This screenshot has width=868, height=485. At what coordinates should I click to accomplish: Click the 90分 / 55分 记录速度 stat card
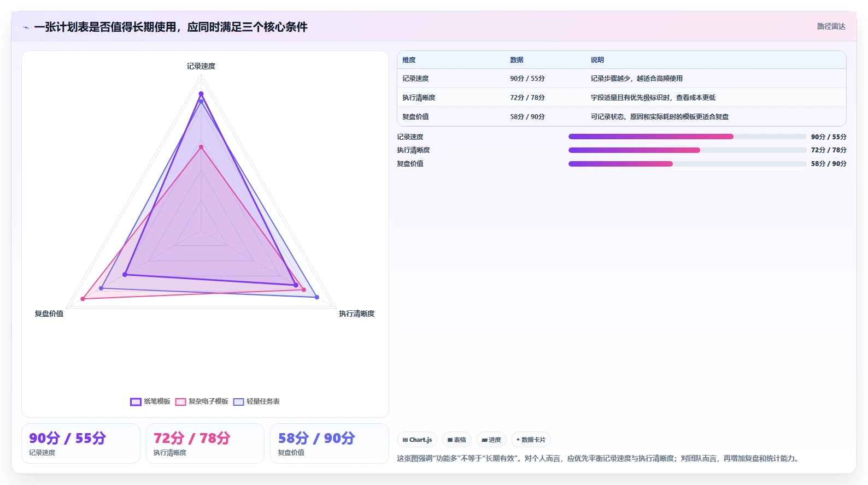81,443
